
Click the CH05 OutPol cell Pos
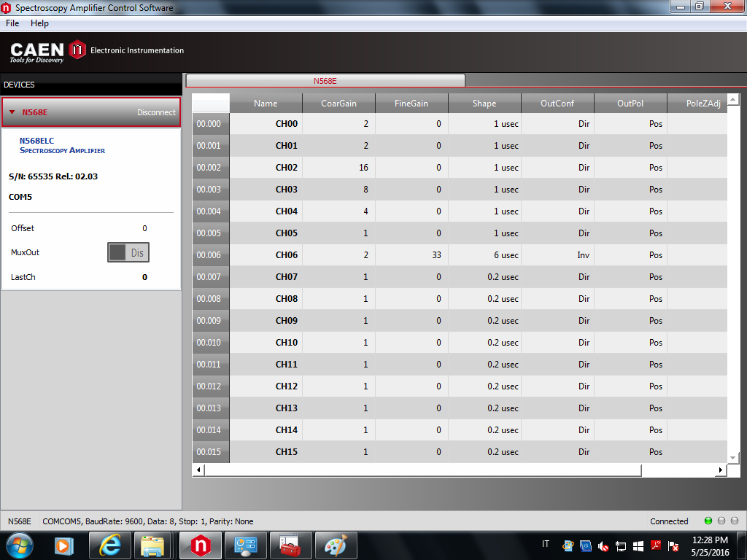[630, 233]
